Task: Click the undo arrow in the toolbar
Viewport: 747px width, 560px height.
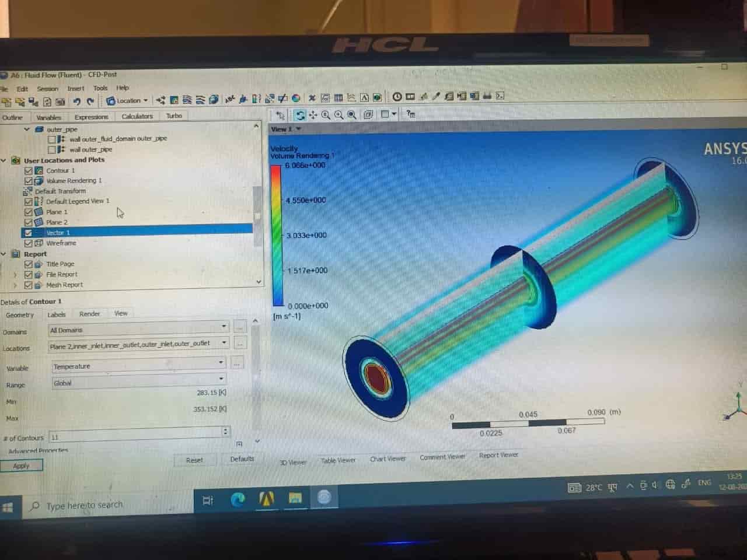Action: click(x=76, y=101)
